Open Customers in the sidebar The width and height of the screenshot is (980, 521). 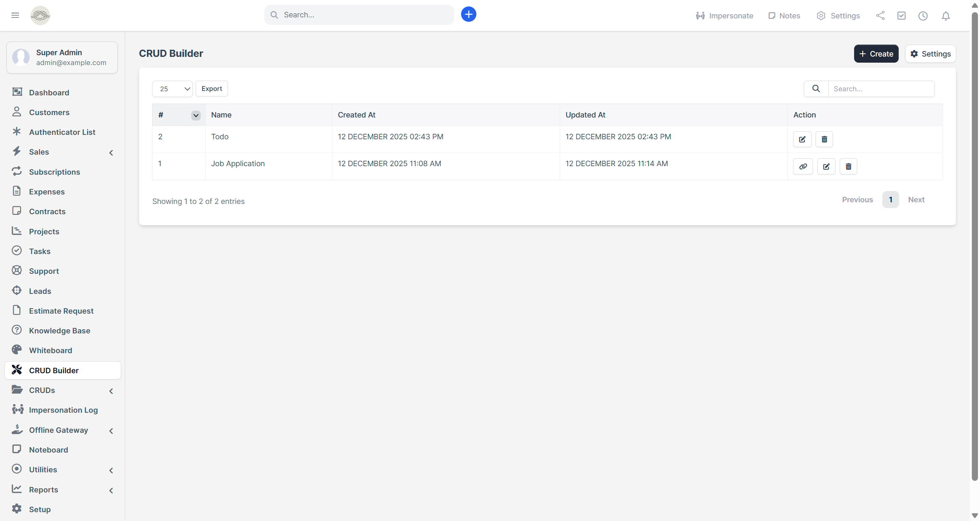[63, 112]
